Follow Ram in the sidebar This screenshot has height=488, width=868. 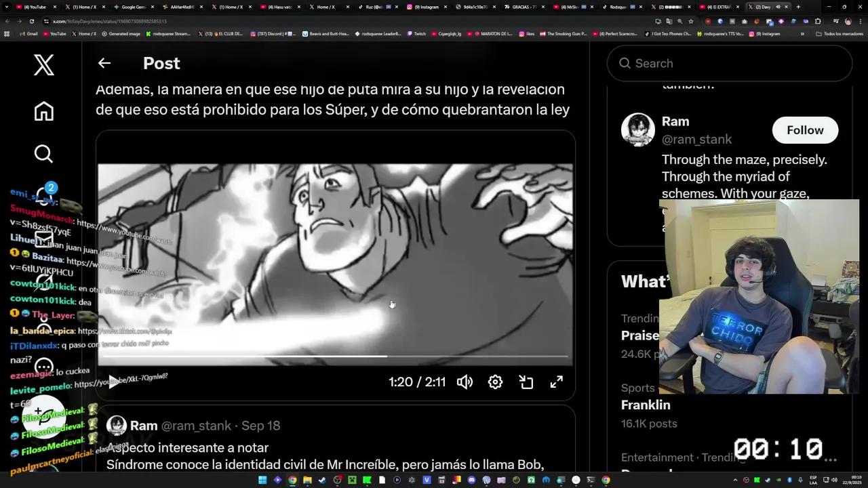tap(805, 130)
